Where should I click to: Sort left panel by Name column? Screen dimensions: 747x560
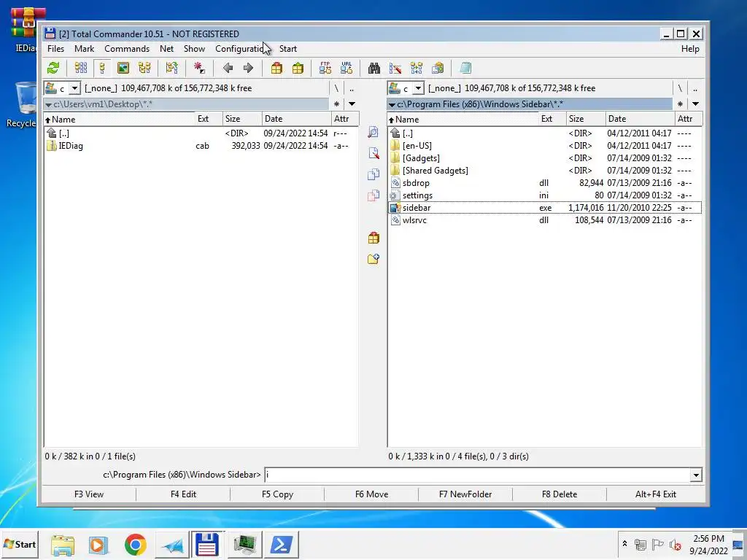tap(119, 119)
